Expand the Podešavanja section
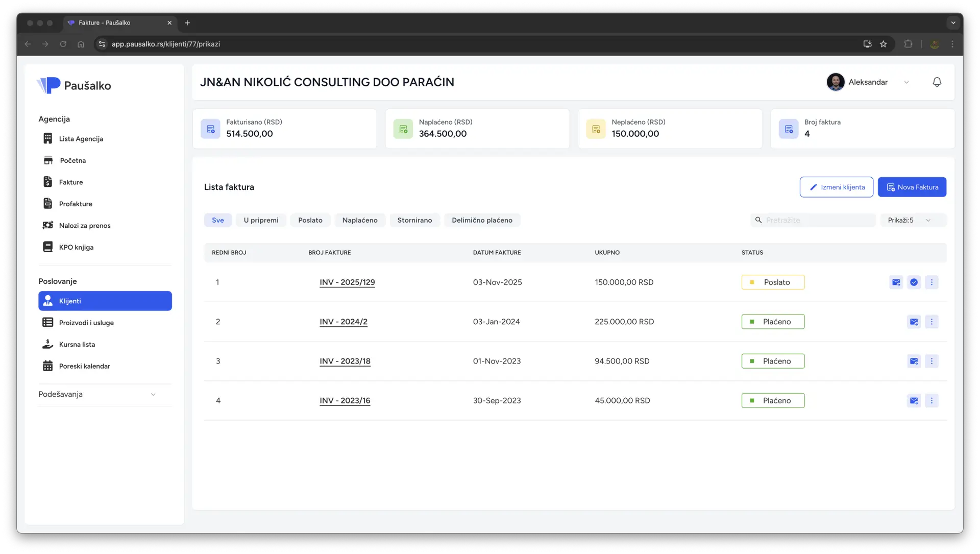The image size is (980, 554). [x=97, y=395]
